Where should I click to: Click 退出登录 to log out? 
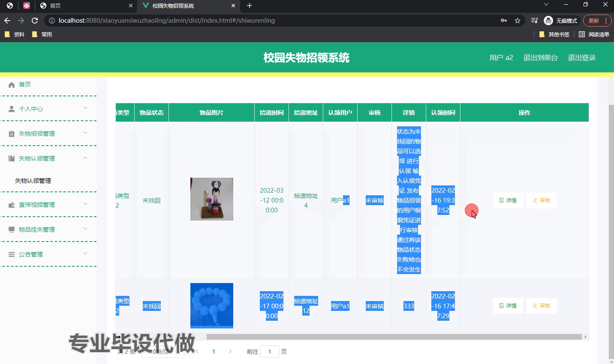[581, 58]
